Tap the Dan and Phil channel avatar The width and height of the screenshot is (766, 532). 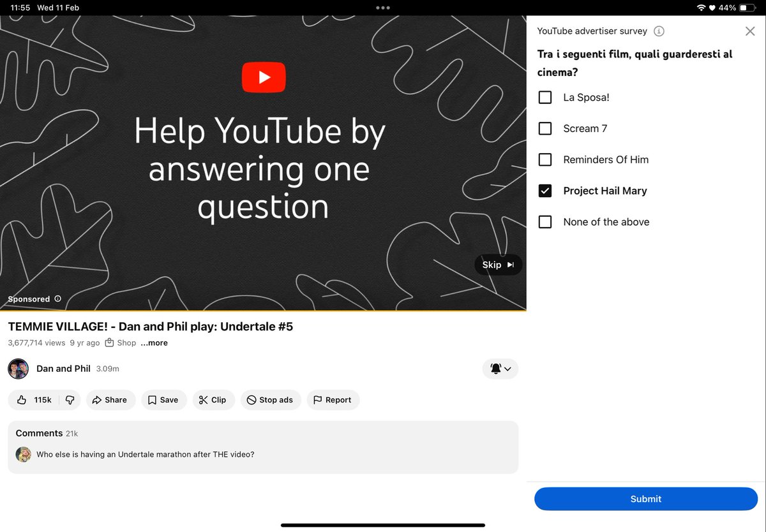click(18, 369)
